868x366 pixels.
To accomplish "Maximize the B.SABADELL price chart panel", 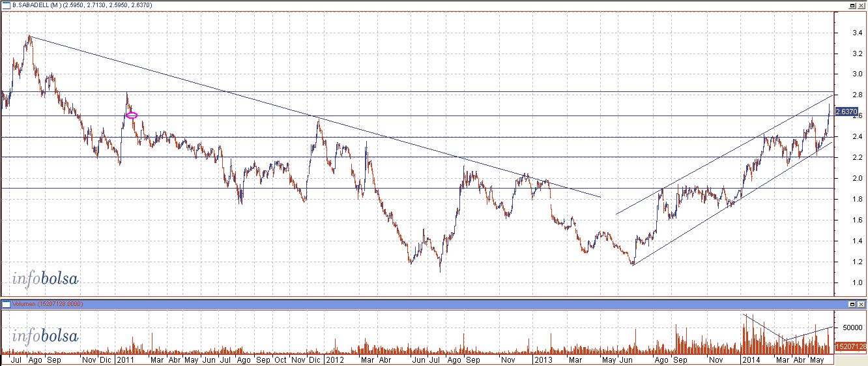I will tap(852, 5).
